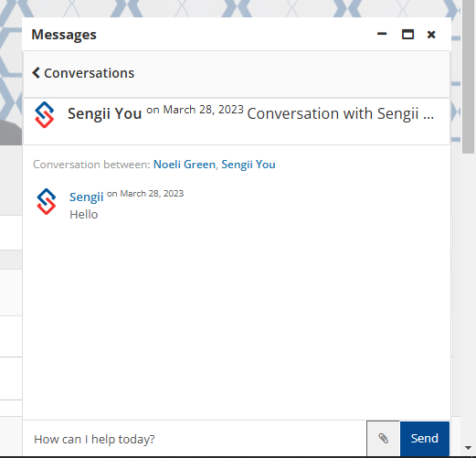Image resolution: width=476 pixels, height=458 pixels.
Task: Minimize the Messages panel
Action: 382,34
